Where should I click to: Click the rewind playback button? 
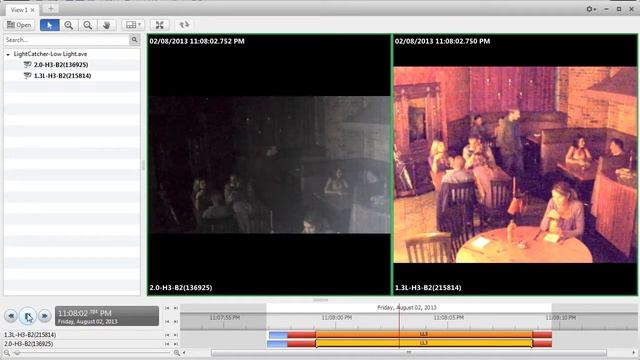[x=11, y=316]
